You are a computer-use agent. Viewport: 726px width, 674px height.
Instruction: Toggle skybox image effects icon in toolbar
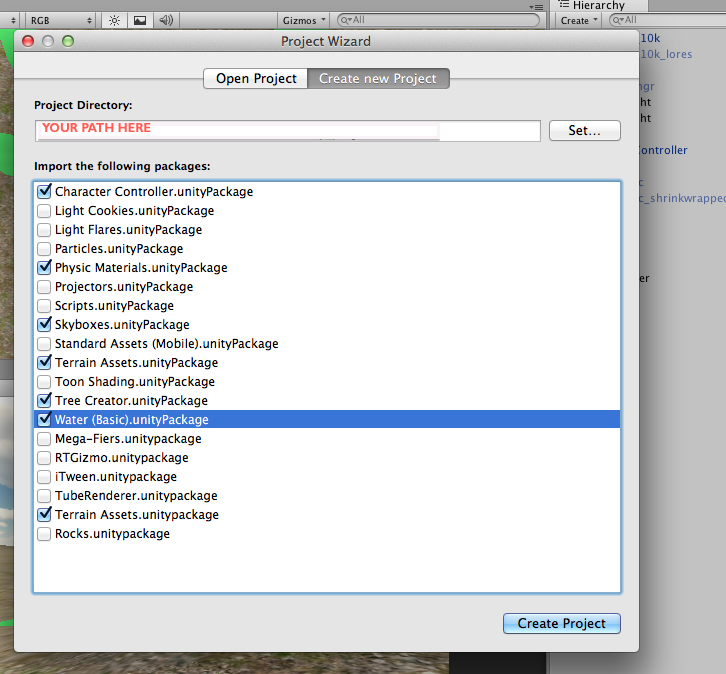[140, 20]
